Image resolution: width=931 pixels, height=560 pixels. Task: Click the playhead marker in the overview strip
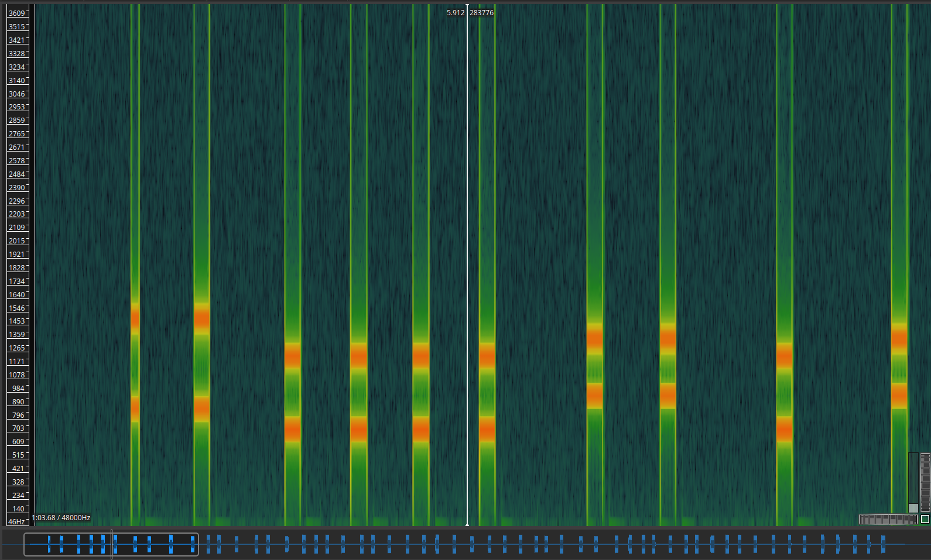[111, 544]
